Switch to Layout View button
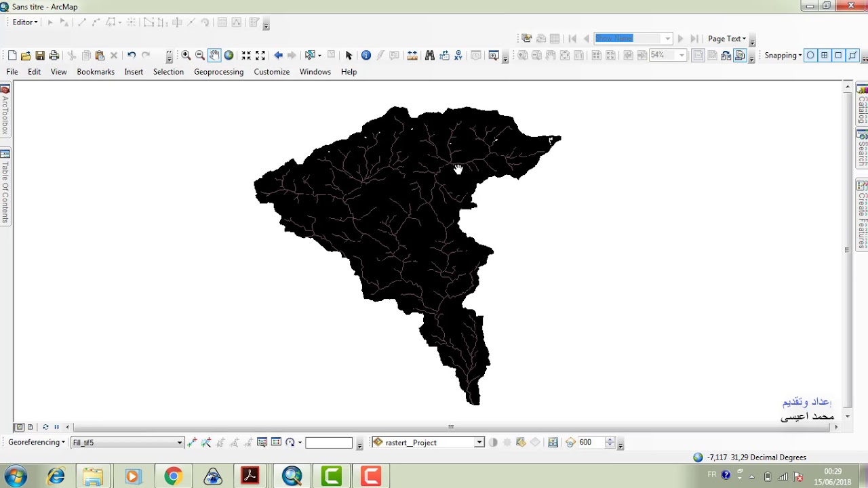Image resolution: width=868 pixels, height=488 pixels. click(x=31, y=427)
